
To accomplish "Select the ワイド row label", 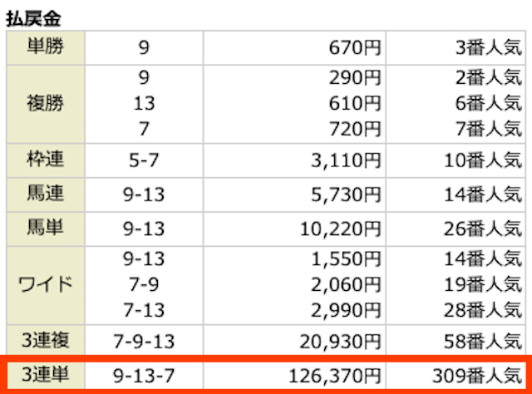I will point(45,284).
